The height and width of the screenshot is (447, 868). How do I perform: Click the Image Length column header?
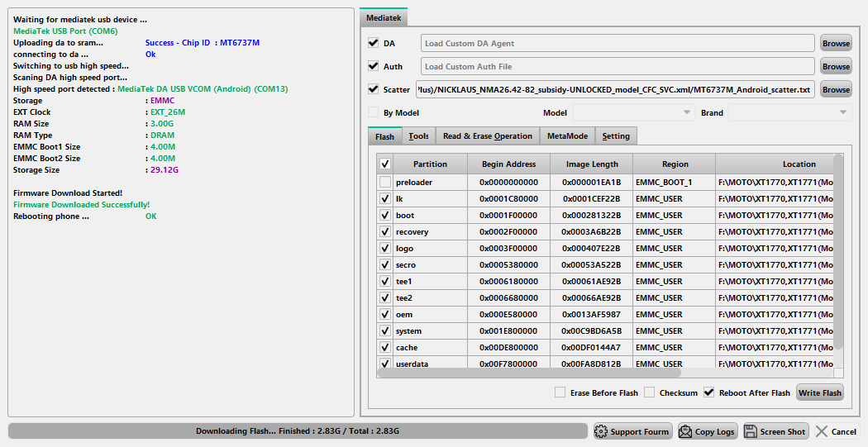592,164
